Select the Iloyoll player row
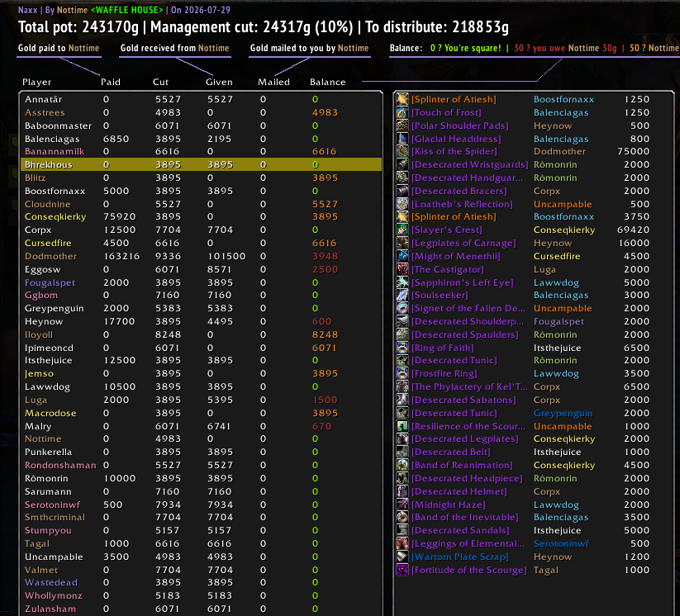680x616 pixels. tap(202, 334)
